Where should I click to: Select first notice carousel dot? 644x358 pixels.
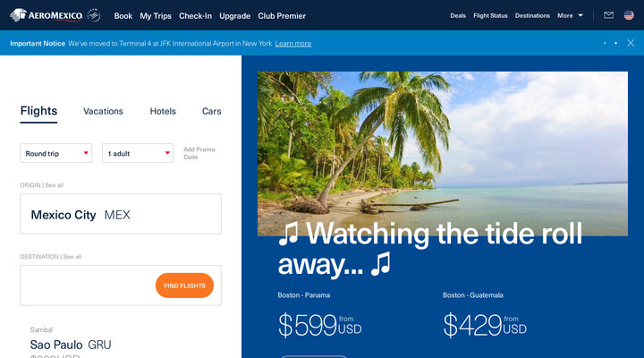coord(605,43)
